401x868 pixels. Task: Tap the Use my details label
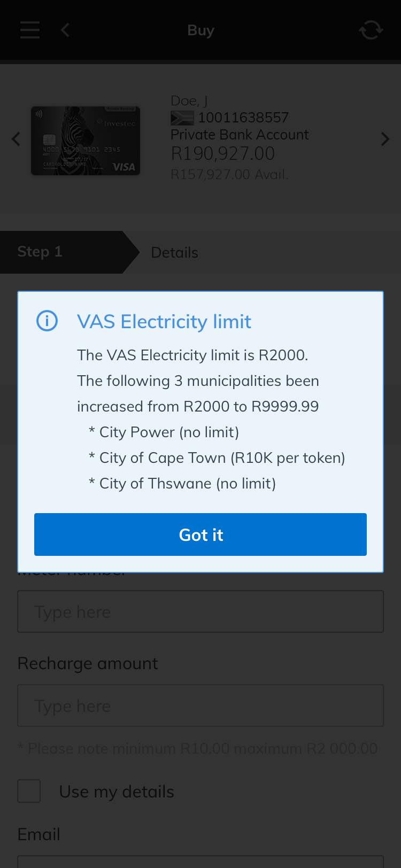117,792
